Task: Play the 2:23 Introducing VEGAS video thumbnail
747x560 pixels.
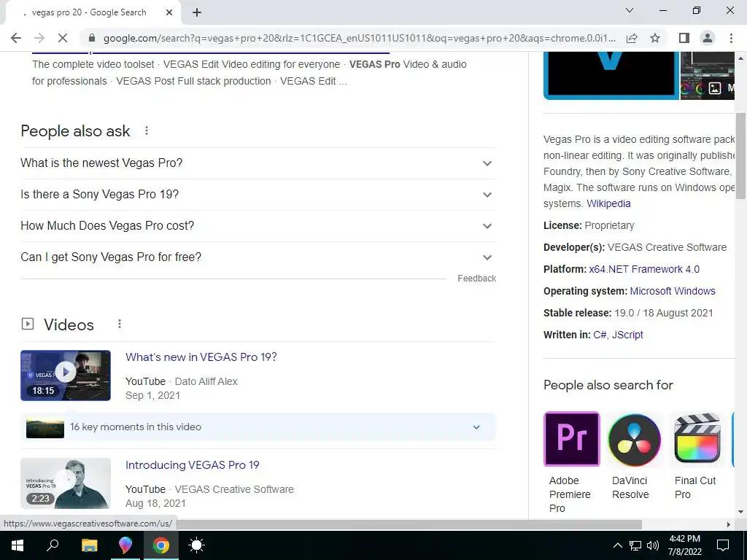Action: click(66, 483)
